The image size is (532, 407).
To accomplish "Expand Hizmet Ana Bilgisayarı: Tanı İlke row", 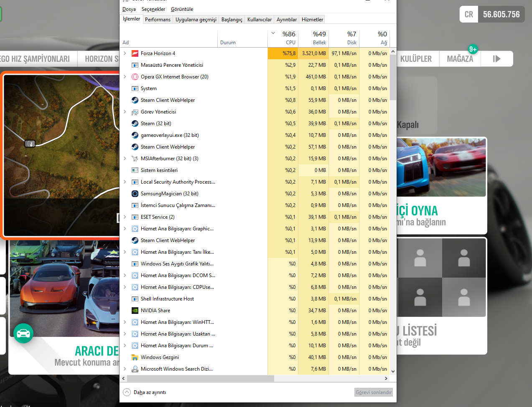I will 125,252.
